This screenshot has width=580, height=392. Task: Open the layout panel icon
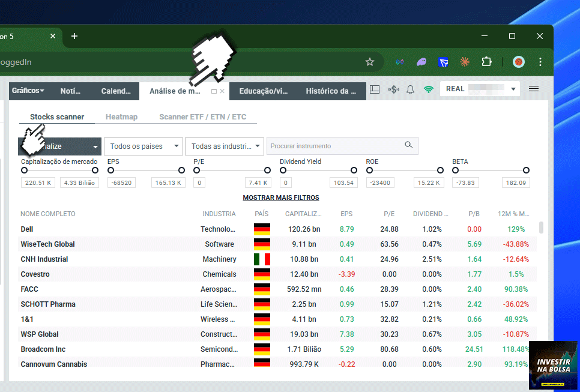375,89
